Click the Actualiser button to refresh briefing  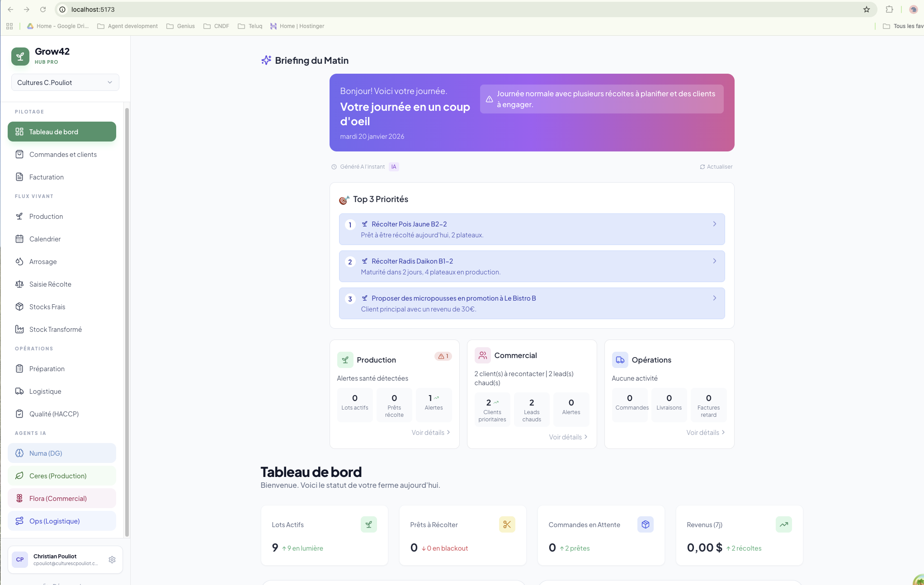pos(716,166)
